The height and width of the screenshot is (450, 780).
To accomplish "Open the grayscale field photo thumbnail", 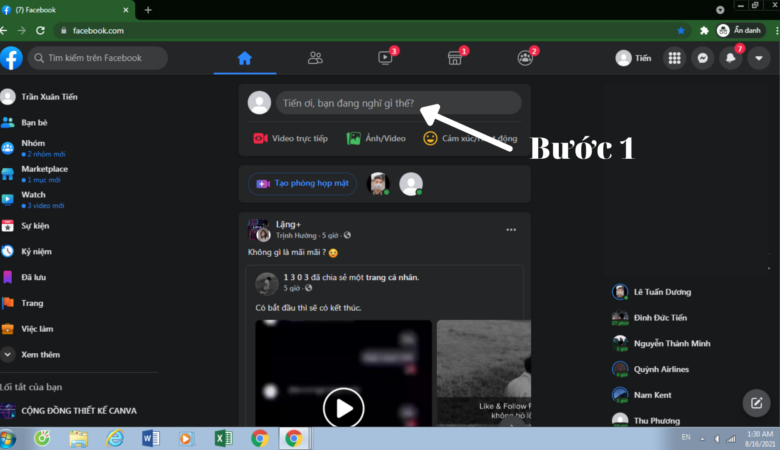I will (x=484, y=373).
